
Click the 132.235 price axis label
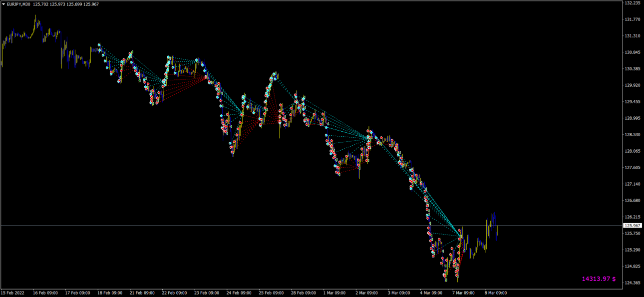coord(633,3)
